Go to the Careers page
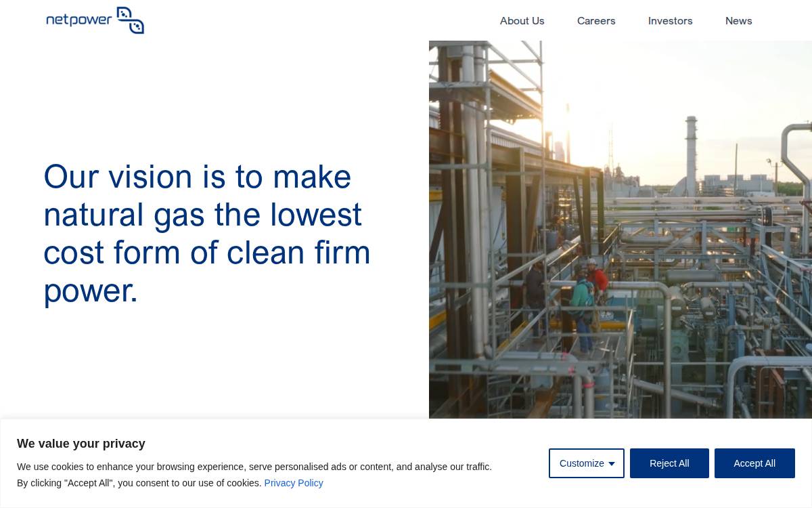 point(596,21)
